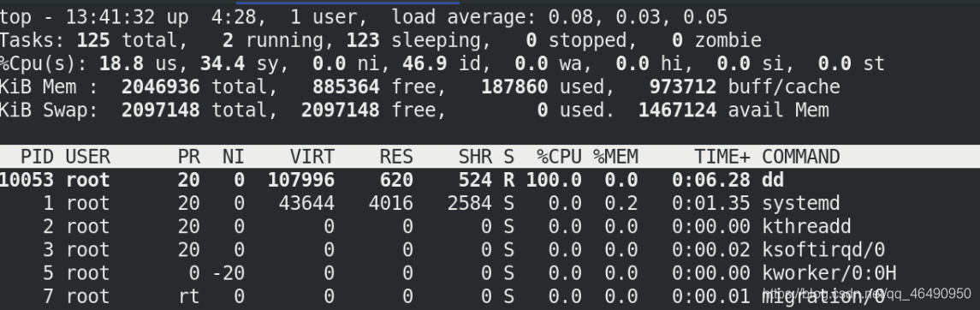This screenshot has height=310, width=980.
Task: Click the load average 0.08 value
Action: (x=571, y=17)
